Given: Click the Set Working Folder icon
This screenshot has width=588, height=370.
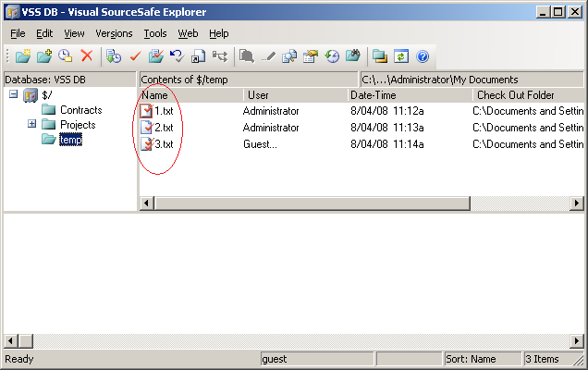Looking at the screenshot, I should coord(379,56).
